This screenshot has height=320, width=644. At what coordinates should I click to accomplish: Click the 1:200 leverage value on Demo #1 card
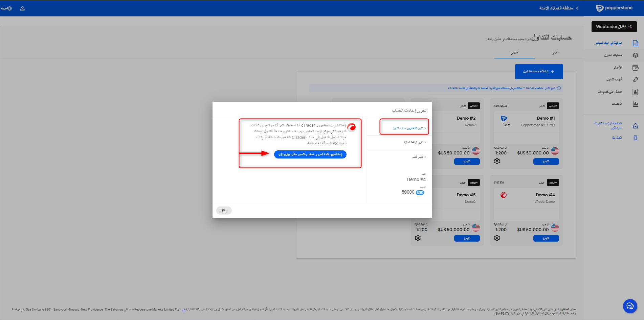pos(501,153)
